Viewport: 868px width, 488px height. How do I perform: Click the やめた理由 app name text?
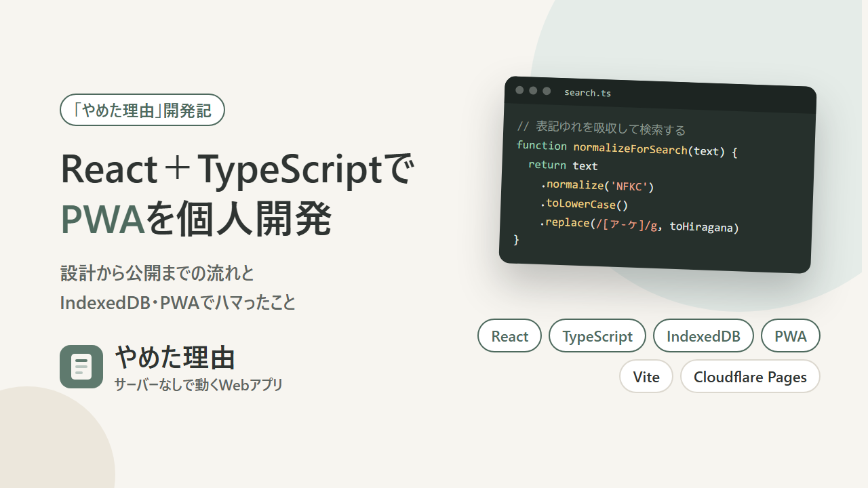[175, 357]
